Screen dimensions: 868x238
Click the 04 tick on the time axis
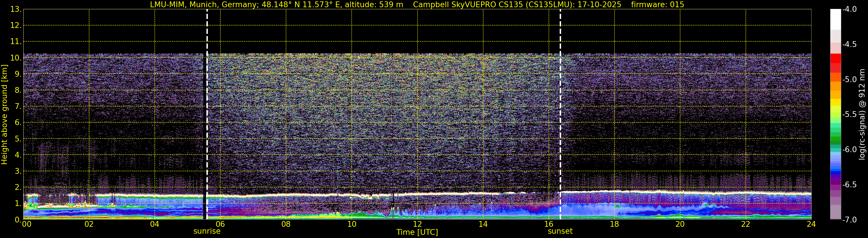pos(155,224)
